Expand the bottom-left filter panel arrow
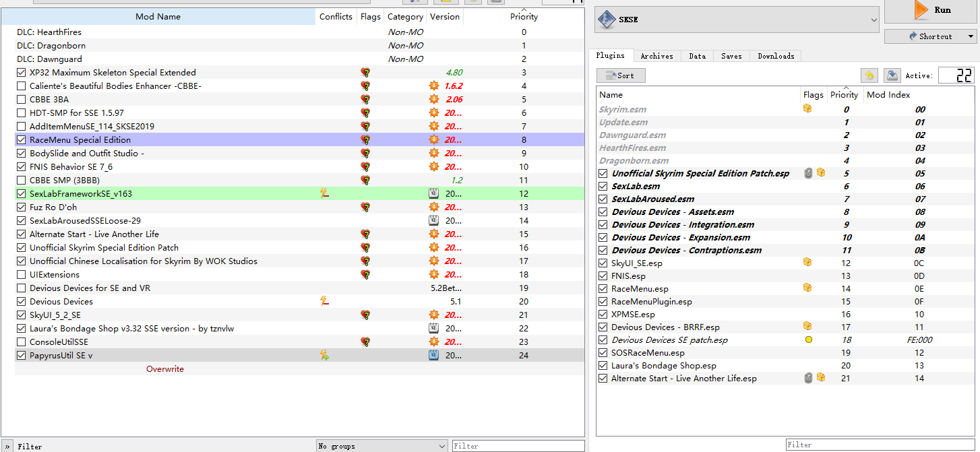 coord(7,446)
